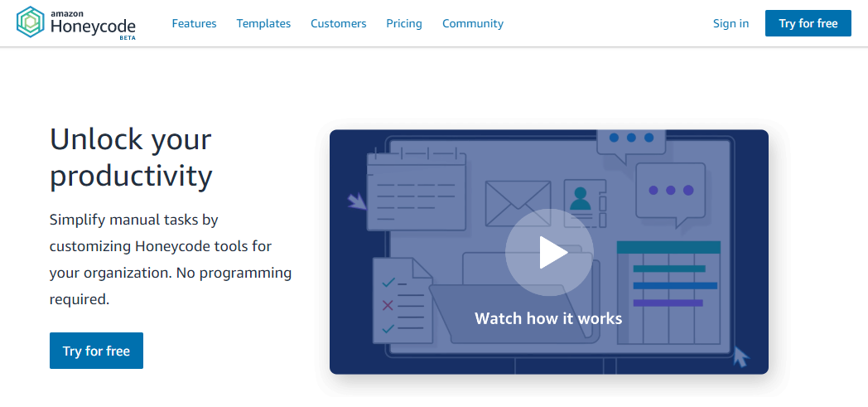Click Try for free in the header

[x=808, y=23]
